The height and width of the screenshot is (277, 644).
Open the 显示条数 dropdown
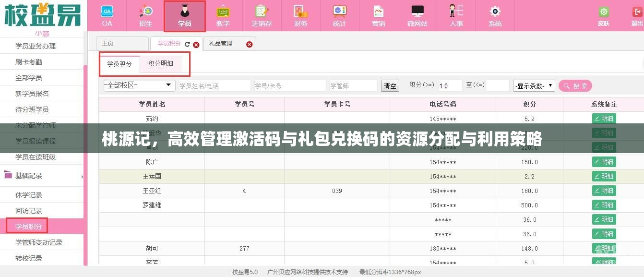[534, 85]
